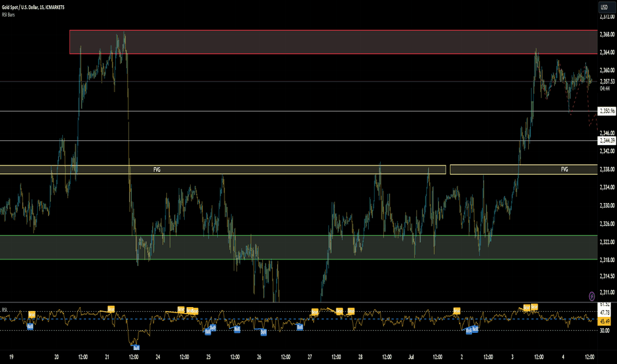Click the 2,311.00 price scale value
The image size is (617, 364).
pyautogui.click(x=607, y=293)
